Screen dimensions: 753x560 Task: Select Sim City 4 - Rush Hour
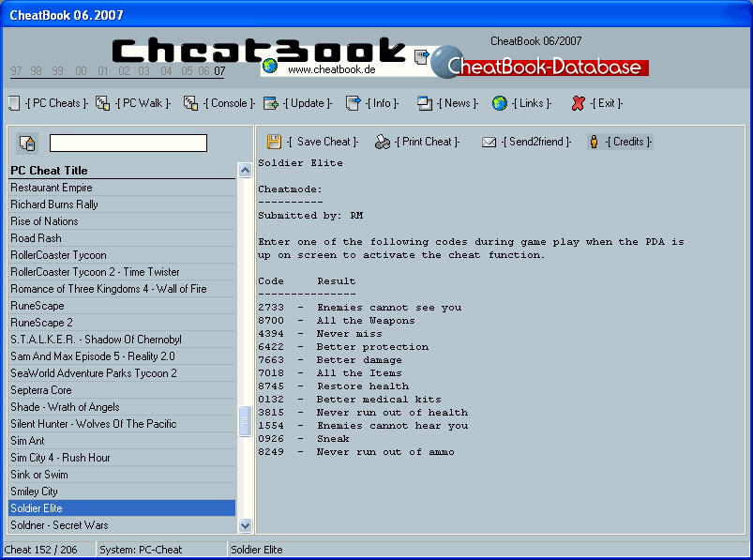122,458
